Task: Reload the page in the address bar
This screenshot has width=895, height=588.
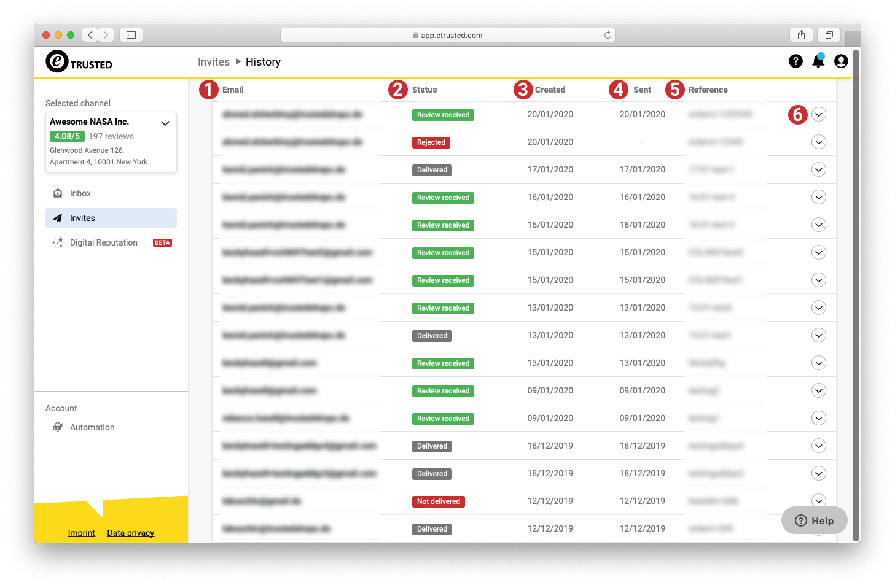Action: 608,35
